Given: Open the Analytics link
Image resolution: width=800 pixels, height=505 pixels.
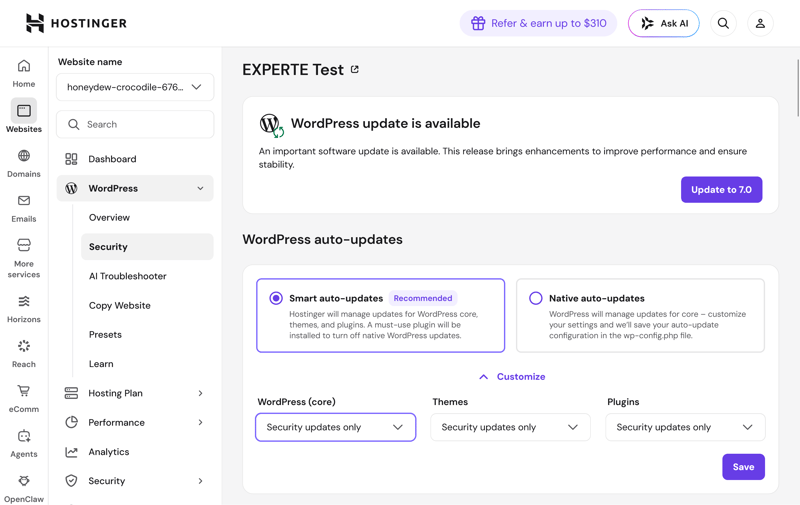Looking at the screenshot, I should coord(109,452).
